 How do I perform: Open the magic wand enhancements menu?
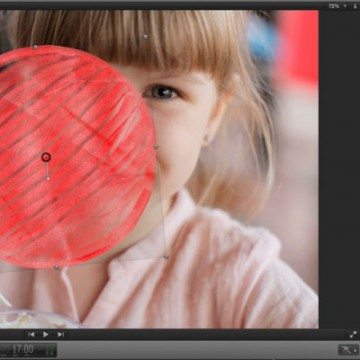pos(347,350)
